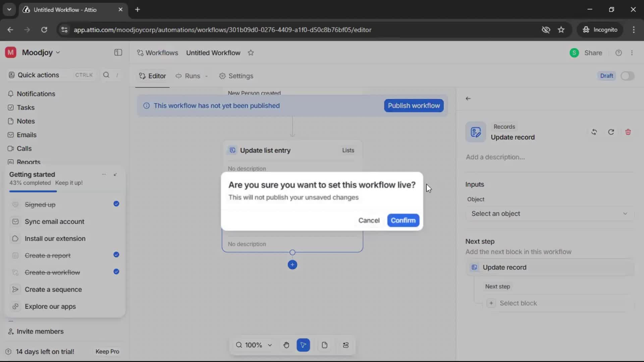Click the plus button to add a block

(292, 264)
